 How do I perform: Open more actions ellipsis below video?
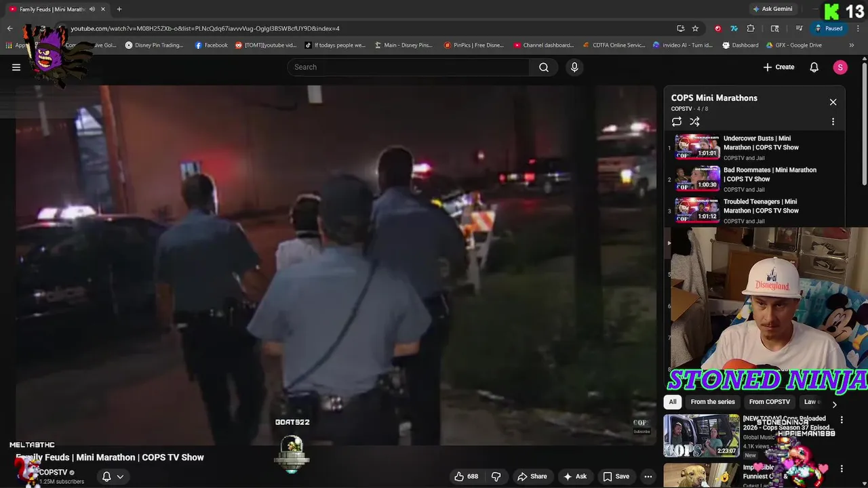point(648,476)
